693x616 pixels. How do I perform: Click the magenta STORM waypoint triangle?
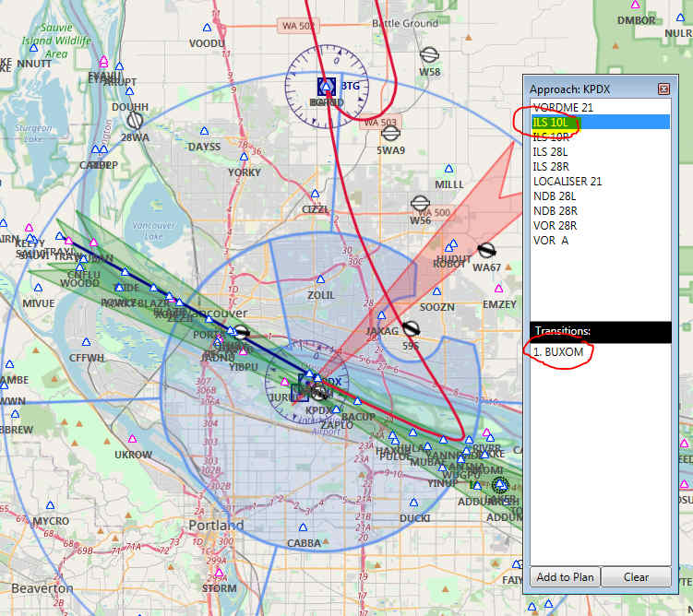coord(219,573)
